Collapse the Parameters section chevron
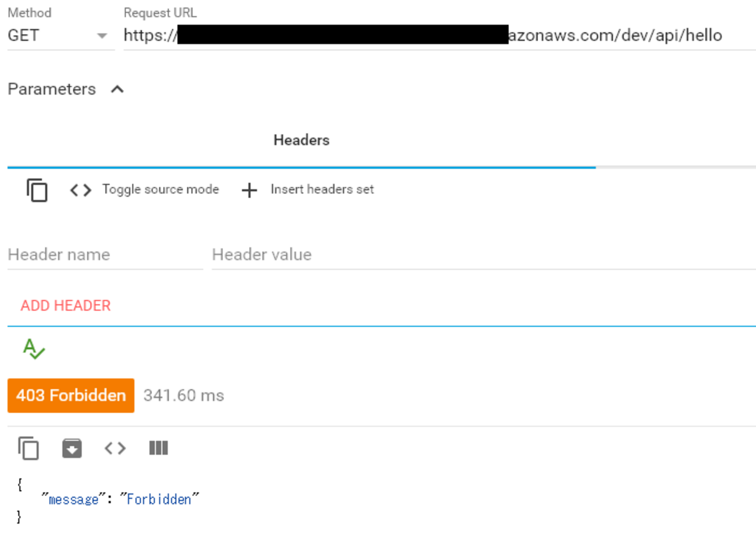This screenshot has width=756, height=544. coord(117,89)
